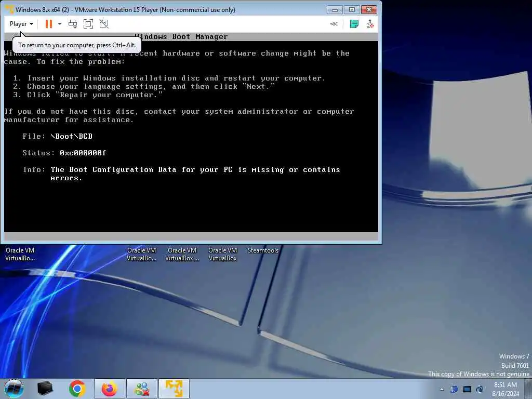This screenshot has width=532, height=399.
Task: Show hidden system tray icons
Action: tap(442, 389)
